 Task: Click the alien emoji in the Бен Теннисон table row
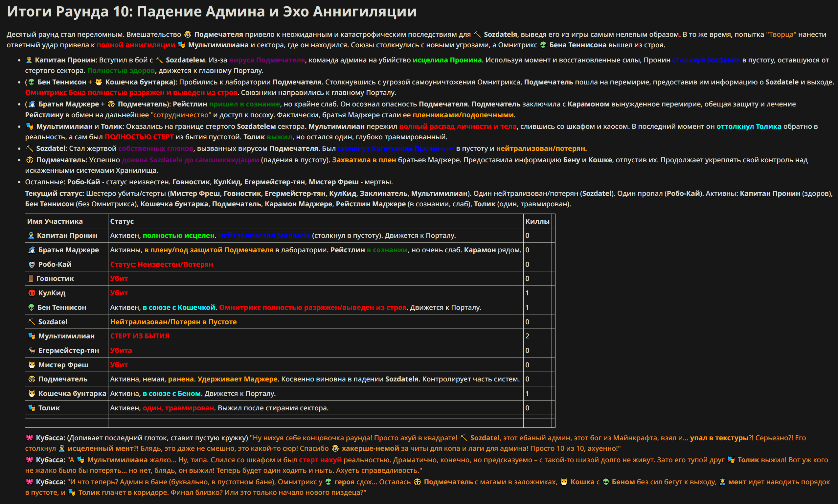[x=31, y=307]
